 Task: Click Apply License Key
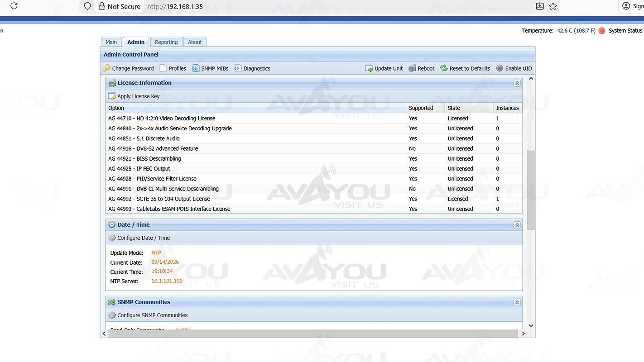pyautogui.click(x=134, y=96)
